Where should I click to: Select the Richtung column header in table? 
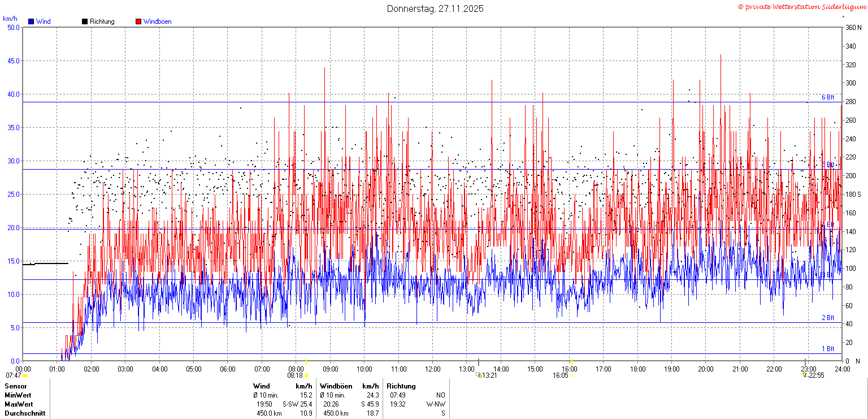tap(401, 386)
